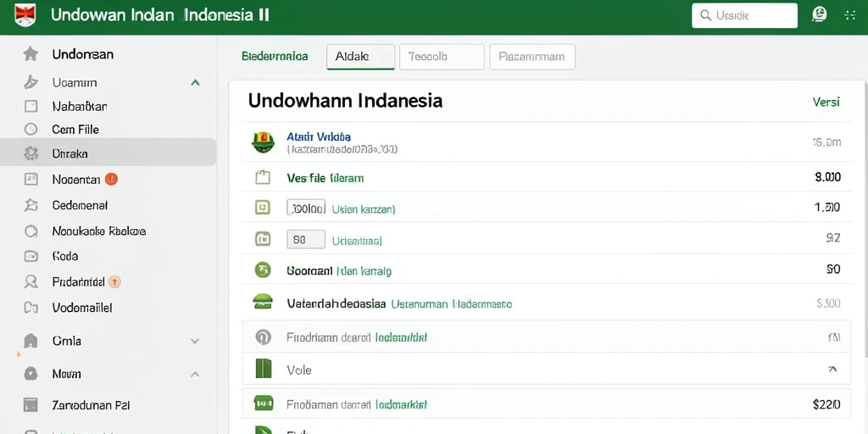Click the icon beside Moum
Viewport: 868px width, 434px height.
(x=31, y=374)
